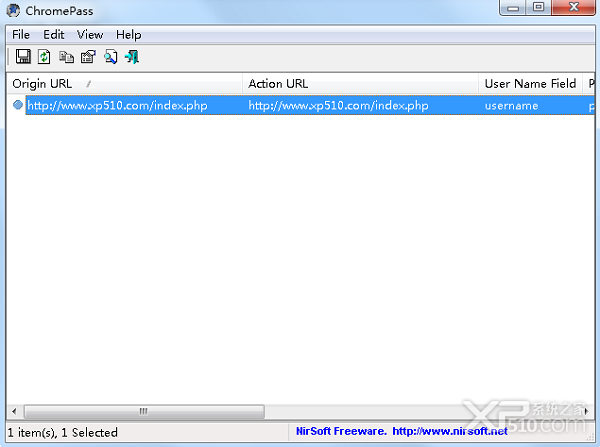Click the horizontal scrollbar thumb

(x=144, y=411)
